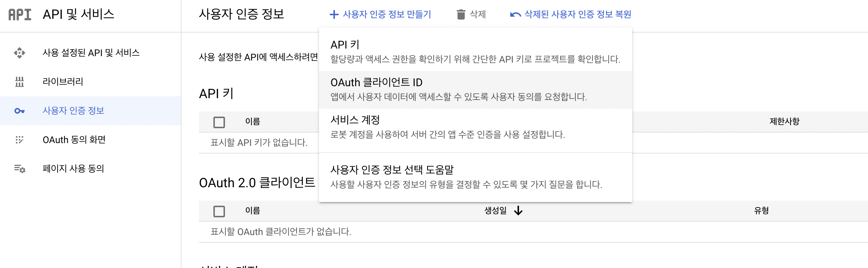The image size is (868, 268).
Task: Select 사용자 인증 정보 in the sidebar
Action: (90, 111)
